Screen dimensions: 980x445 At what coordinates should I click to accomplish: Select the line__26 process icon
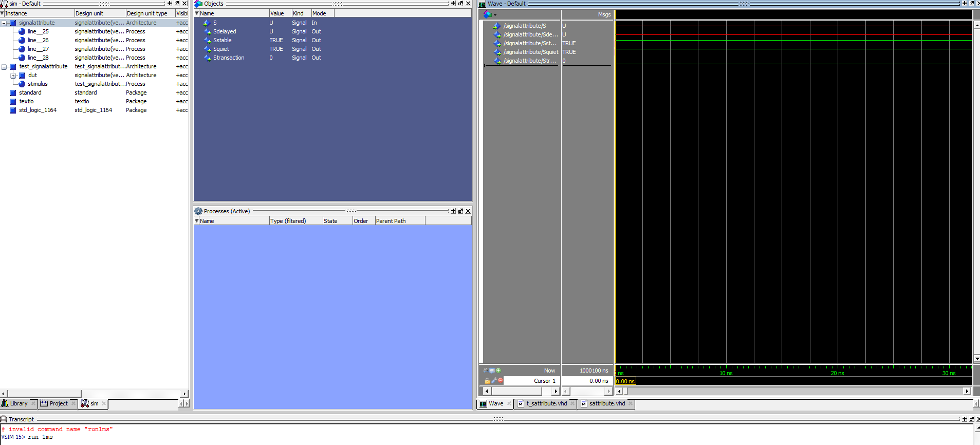(x=22, y=41)
